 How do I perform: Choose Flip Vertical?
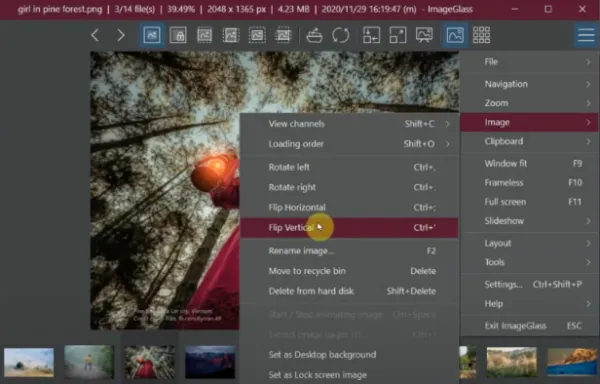[x=349, y=228]
